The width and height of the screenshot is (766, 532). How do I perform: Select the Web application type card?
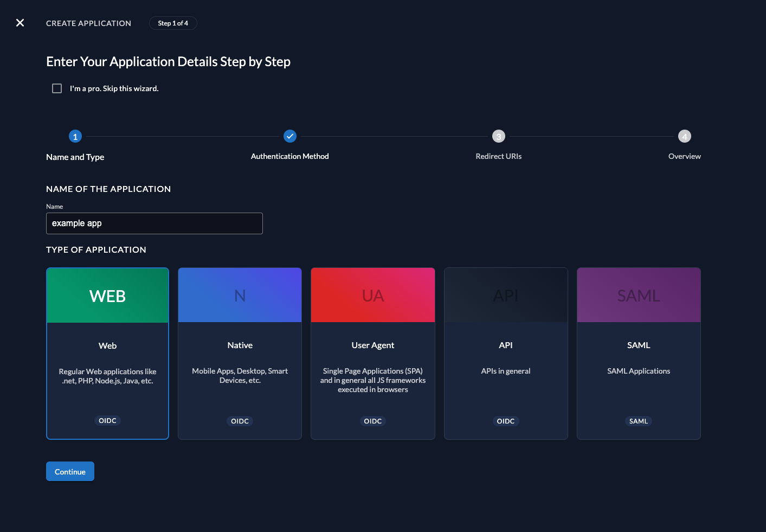[x=107, y=353]
